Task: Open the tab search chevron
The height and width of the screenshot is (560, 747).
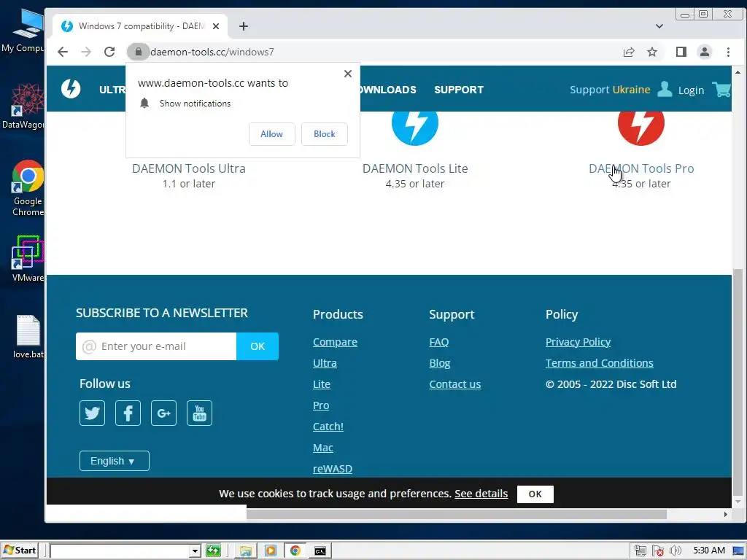Action: click(x=659, y=26)
